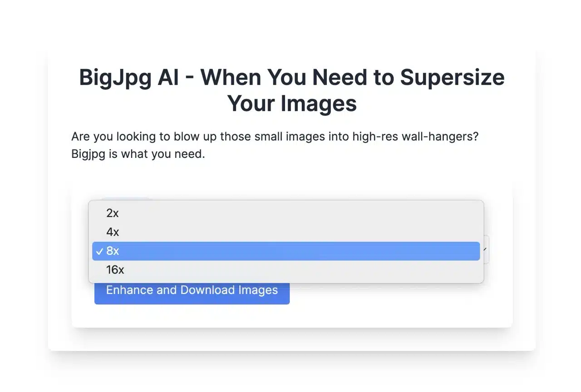The width and height of the screenshot is (581, 392).
Task: Click the word 'Supersize' in the title
Action: point(452,77)
